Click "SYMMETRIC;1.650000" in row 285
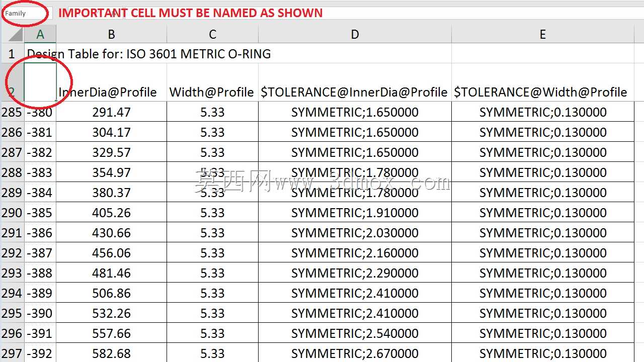The width and height of the screenshot is (644, 362). [355, 112]
